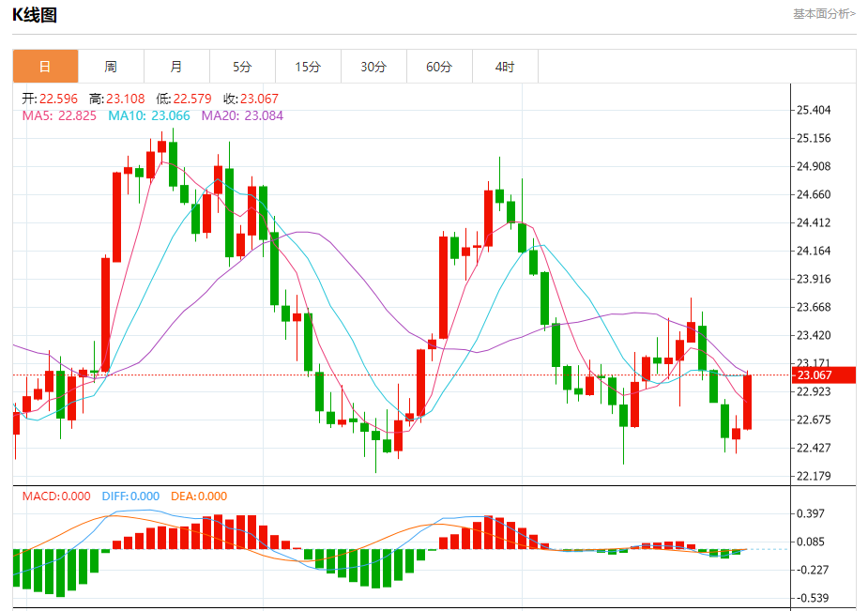Click the 24.908 price axis label
Image resolution: width=868 pixels, height=611 pixels.
pyautogui.click(x=814, y=166)
